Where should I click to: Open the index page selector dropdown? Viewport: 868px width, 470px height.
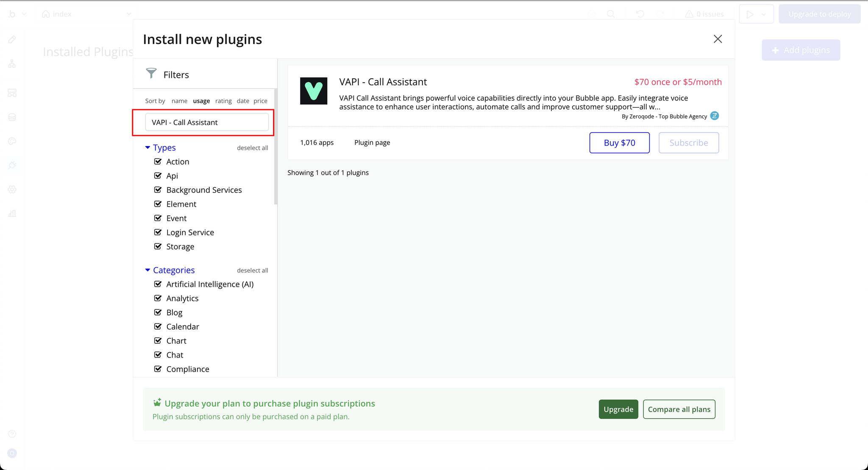(x=86, y=14)
